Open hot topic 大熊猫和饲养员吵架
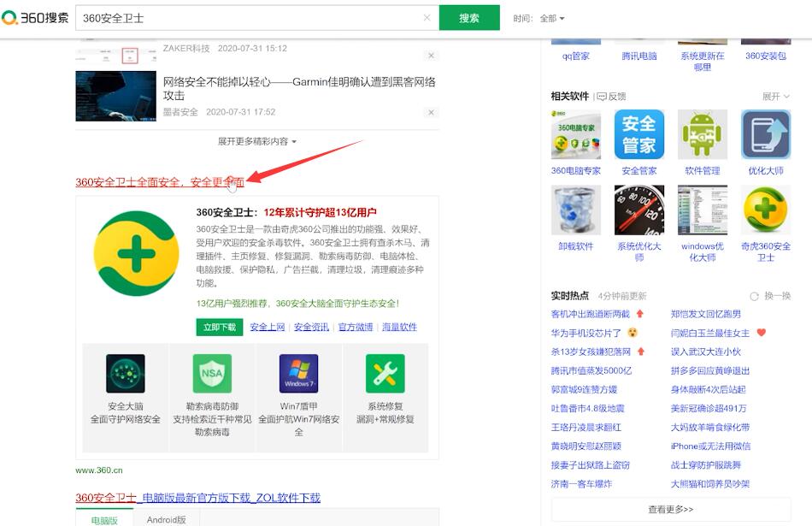812x526 pixels. 710,484
